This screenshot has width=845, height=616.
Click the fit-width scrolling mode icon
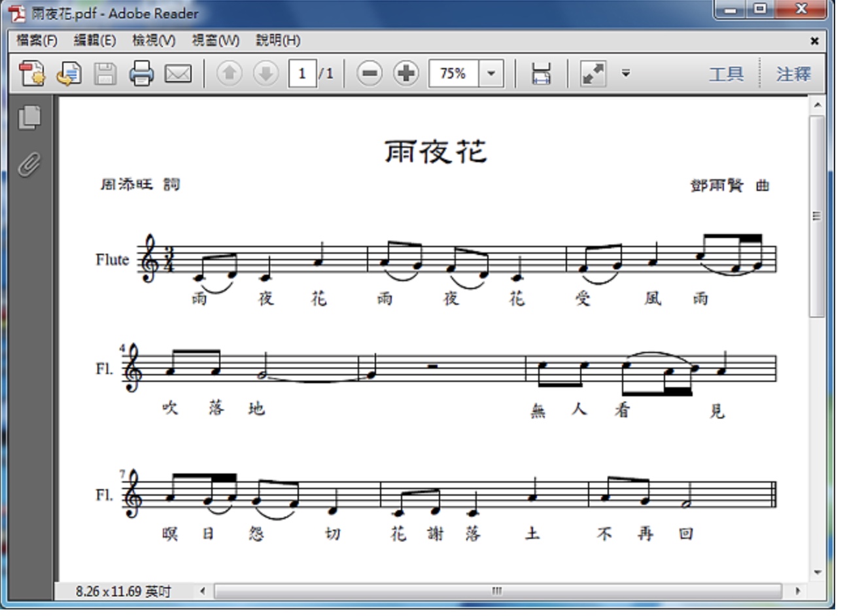541,73
